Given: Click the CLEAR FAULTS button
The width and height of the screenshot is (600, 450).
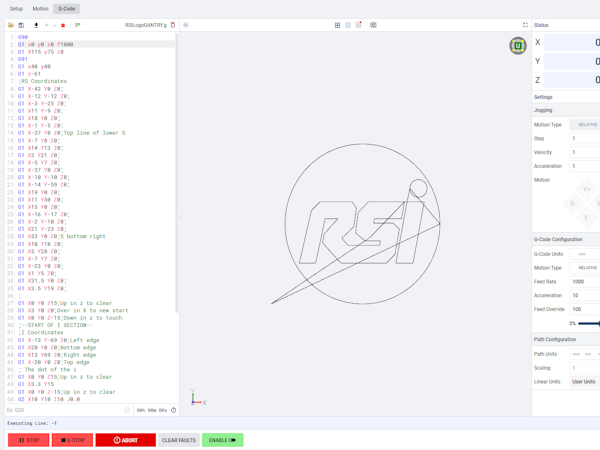Looking at the screenshot, I should (x=178, y=440).
